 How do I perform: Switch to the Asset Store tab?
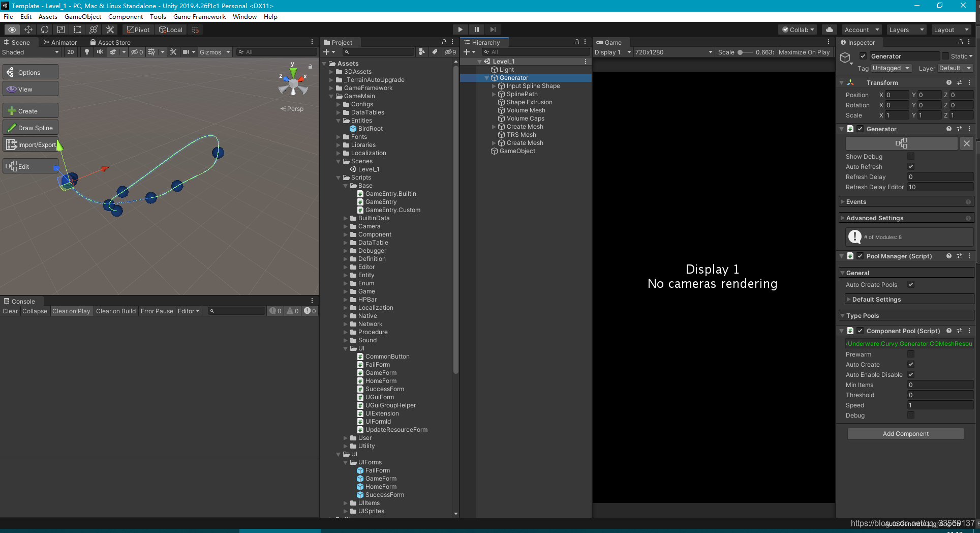[x=110, y=42]
